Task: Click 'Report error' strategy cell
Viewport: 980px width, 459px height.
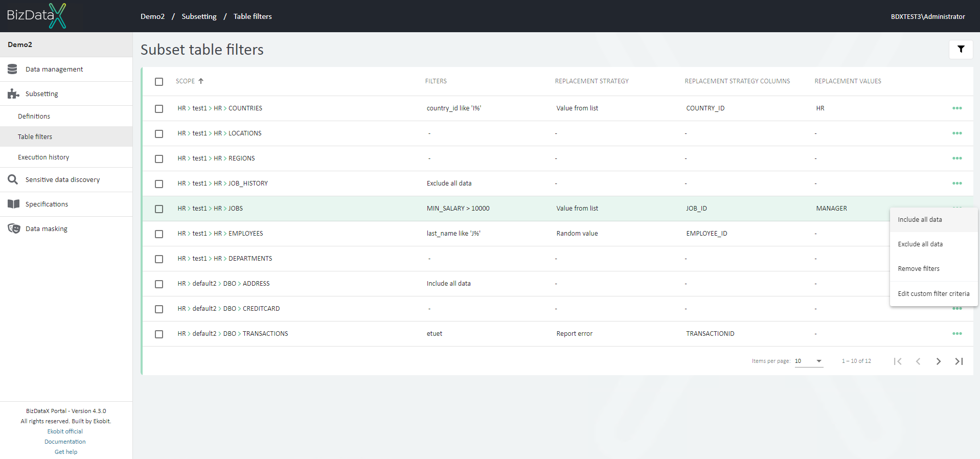Action: (x=575, y=334)
